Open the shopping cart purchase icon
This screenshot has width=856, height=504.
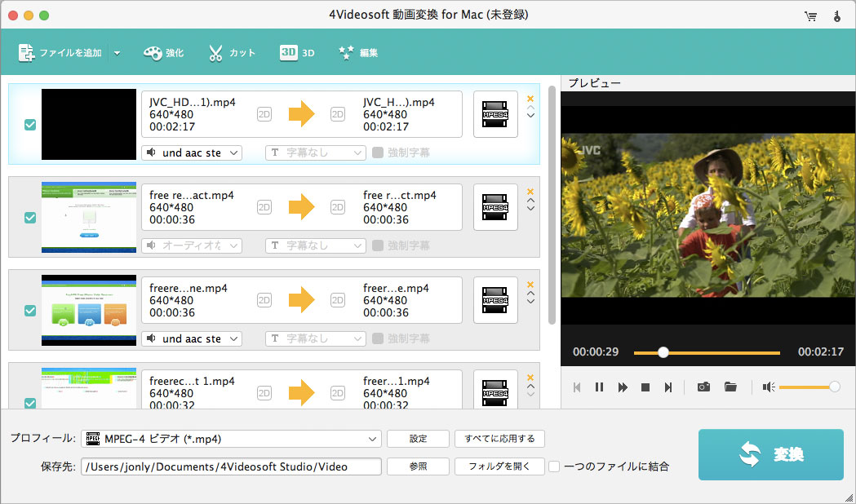(x=810, y=15)
